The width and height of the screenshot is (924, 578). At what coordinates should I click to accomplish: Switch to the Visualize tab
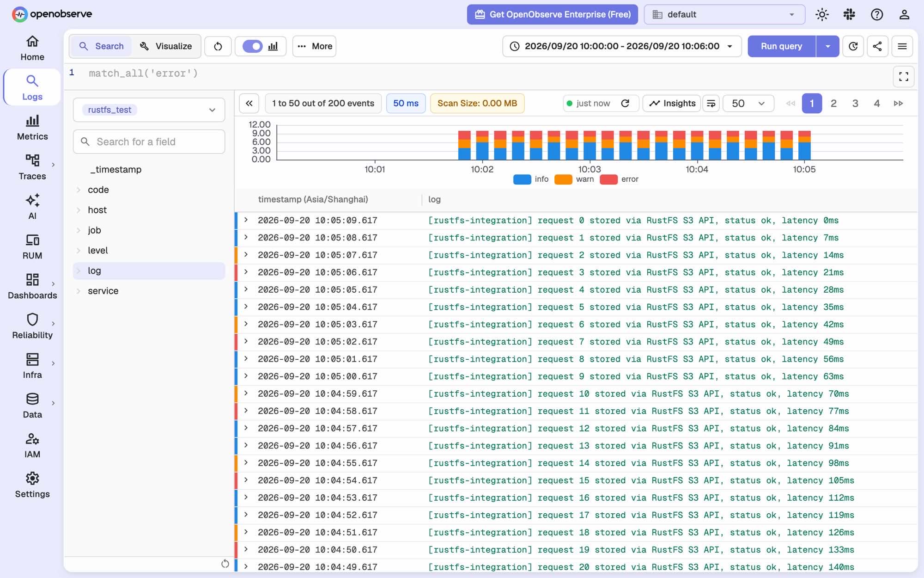pyautogui.click(x=166, y=46)
